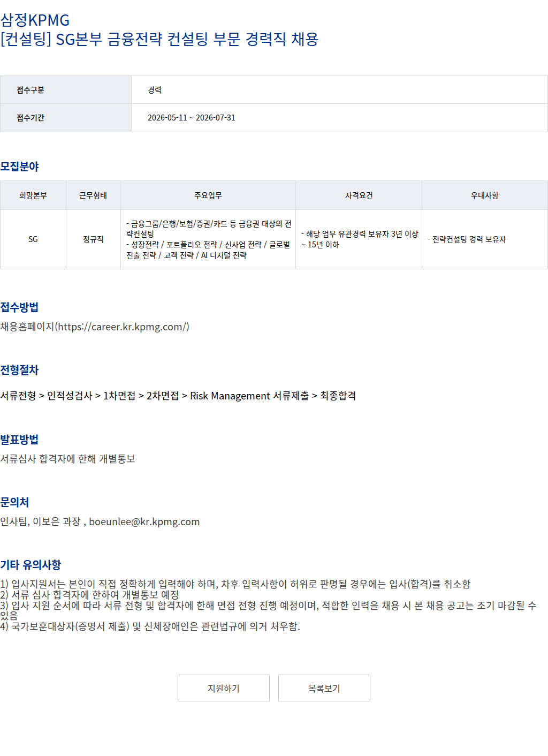Select the date range 2026-05-11 ~ 2026-07-31
548x756 pixels.
click(x=192, y=118)
